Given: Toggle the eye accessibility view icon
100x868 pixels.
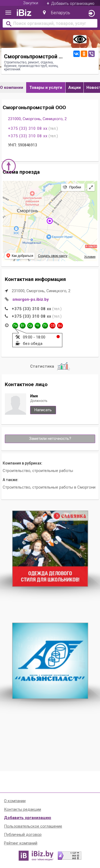Looking at the screenshot, I should 80,39.
